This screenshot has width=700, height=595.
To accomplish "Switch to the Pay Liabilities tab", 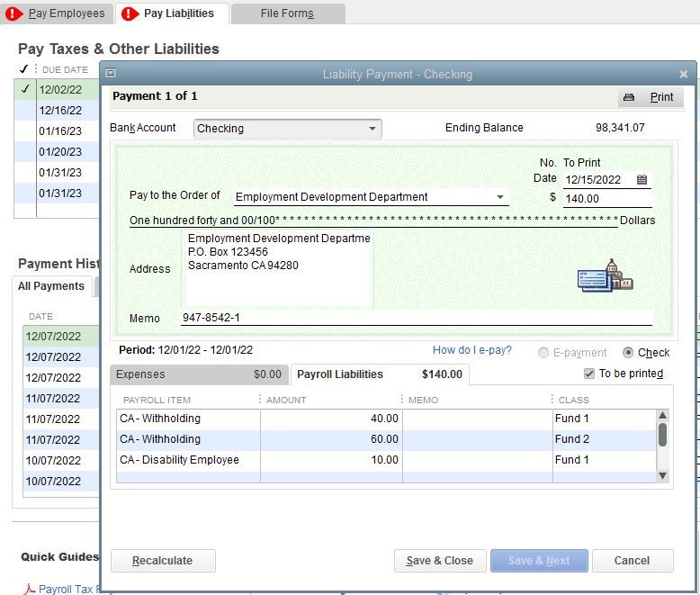I will pyautogui.click(x=173, y=14).
